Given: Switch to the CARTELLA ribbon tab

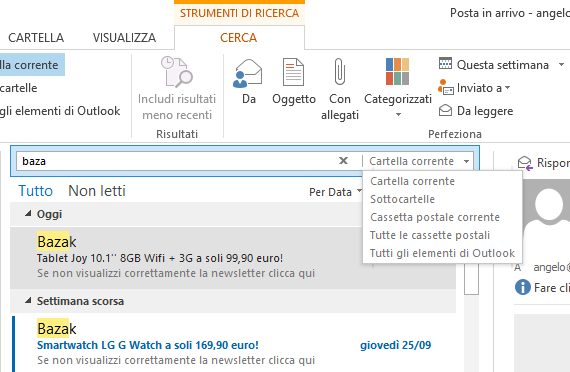Looking at the screenshot, I should click(x=36, y=37).
